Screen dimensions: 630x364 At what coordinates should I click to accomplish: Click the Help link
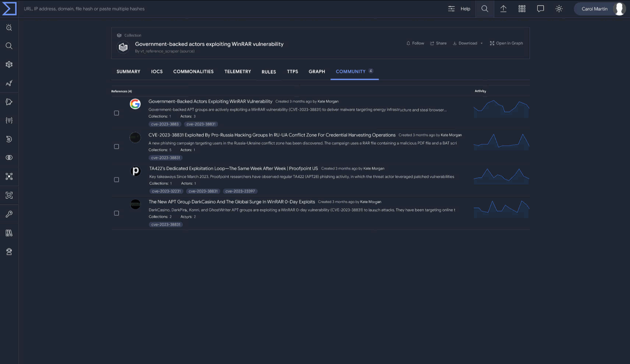click(466, 9)
